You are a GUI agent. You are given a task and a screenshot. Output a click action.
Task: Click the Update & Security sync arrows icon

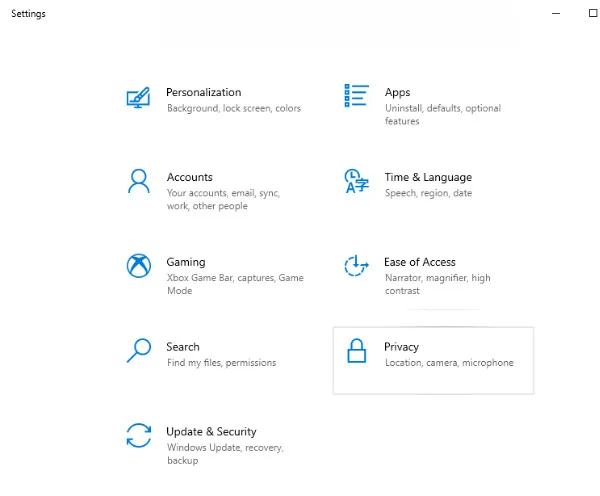pyautogui.click(x=138, y=436)
